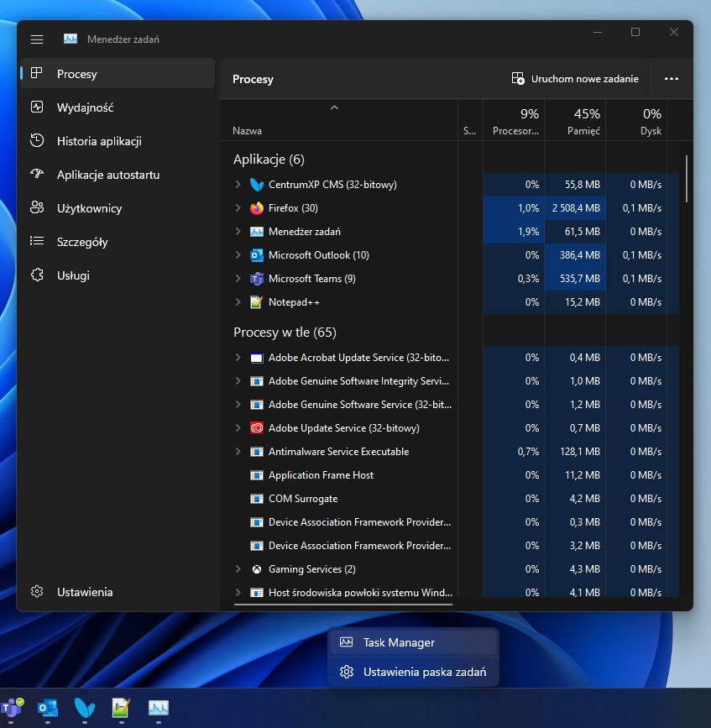Screen dimensions: 711x728
Task: Open Notepad++ from the taskbar
Action: pyautogui.click(x=121, y=708)
